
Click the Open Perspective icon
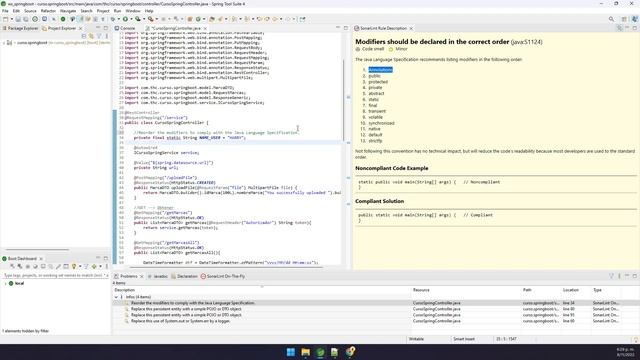624,19
